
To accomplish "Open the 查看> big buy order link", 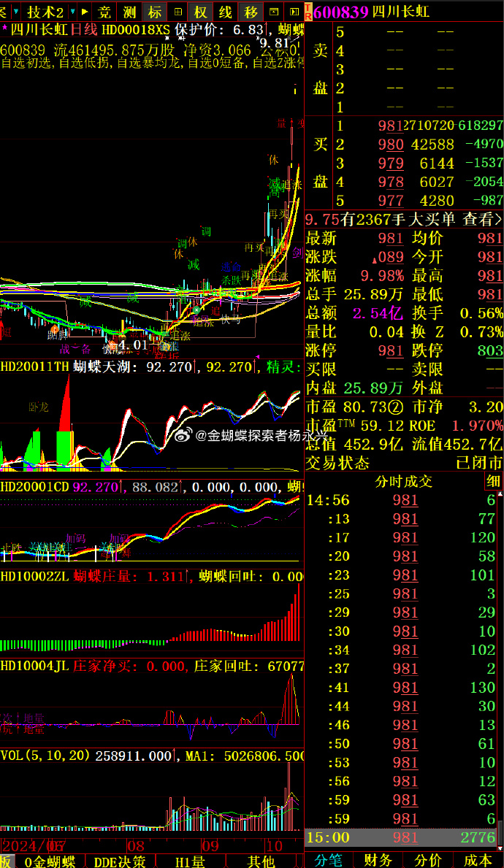I will [x=483, y=220].
